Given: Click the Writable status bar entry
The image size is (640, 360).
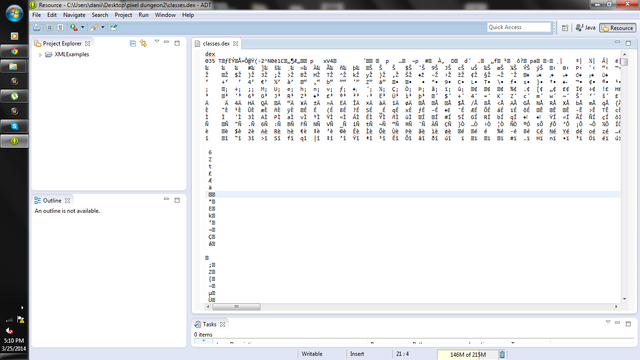Looking at the screenshot, I should click(312, 354).
